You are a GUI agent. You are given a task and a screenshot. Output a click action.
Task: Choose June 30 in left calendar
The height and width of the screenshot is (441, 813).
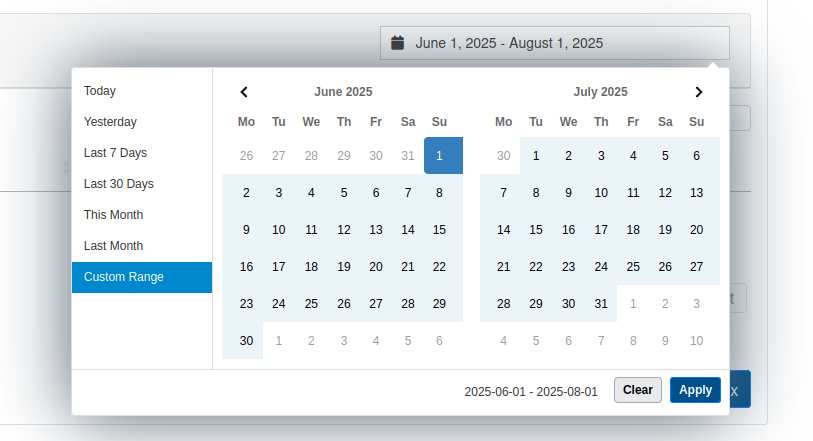tap(246, 340)
